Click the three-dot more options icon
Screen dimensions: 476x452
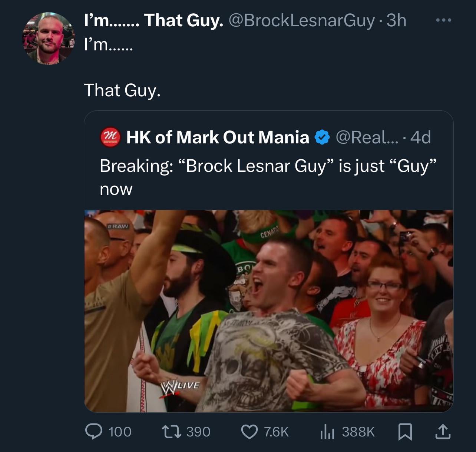click(443, 20)
